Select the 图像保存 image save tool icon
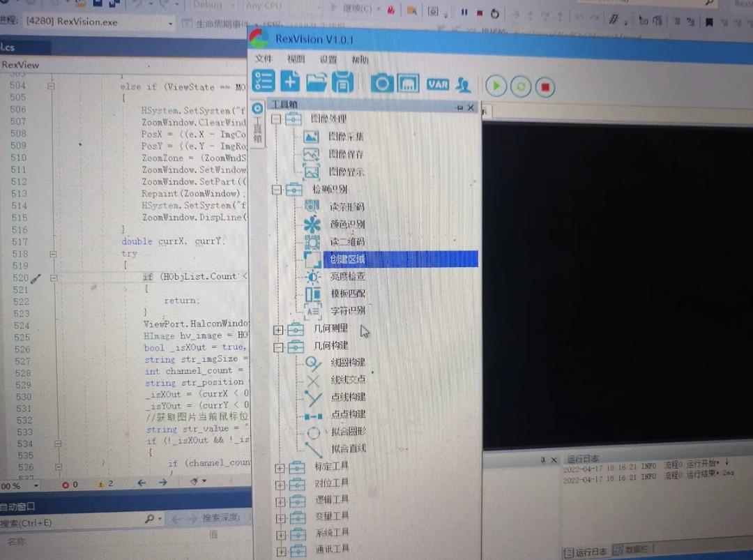This screenshot has width=753, height=560. 311,154
